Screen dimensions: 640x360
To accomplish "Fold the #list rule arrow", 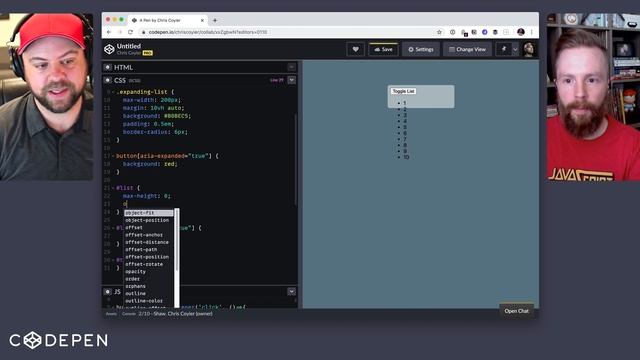I will tap(113, 188).
